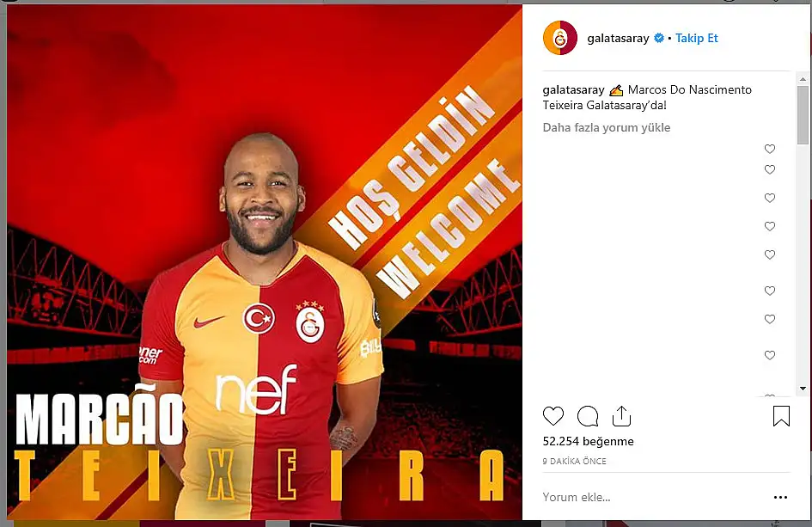Screen dimensions: 812x527
Task: Open comments via the speech bubble icon
Action: coord(588,415)
